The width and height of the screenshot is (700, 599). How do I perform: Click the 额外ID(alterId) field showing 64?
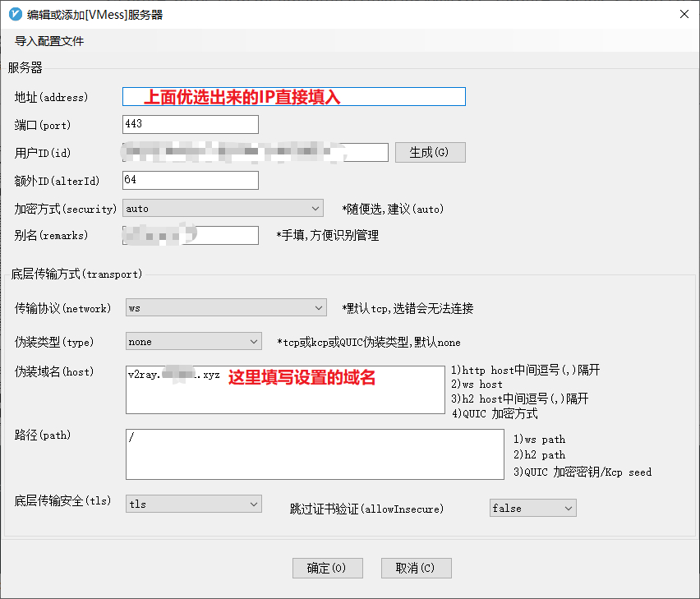(x=190, y=180)
